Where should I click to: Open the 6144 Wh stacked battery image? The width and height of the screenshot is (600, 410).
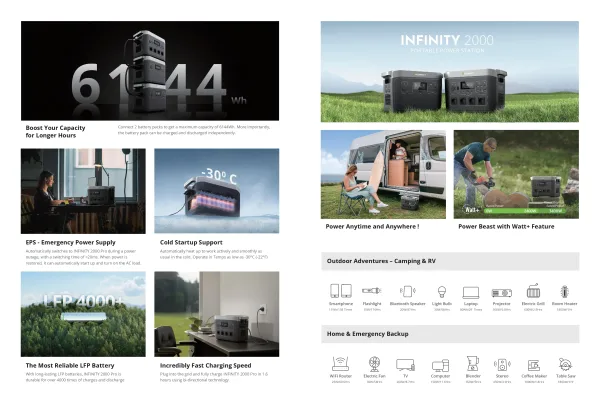(x=150, y=71)
